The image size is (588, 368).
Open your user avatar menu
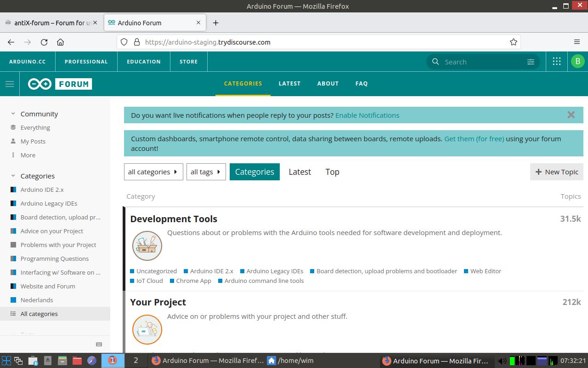(x=577, y=61)
